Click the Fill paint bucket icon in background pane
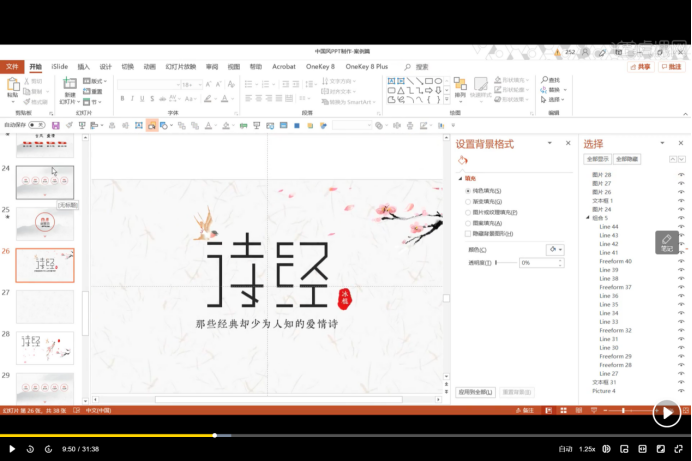692x461 pixels. click(462, 161)
